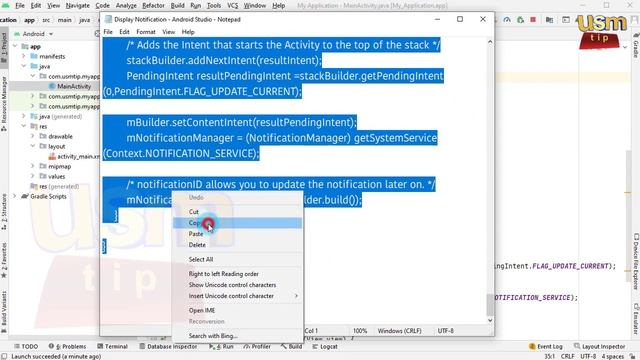Open Notepad Edit menu

pyautogui.click(x=124, y=32)
